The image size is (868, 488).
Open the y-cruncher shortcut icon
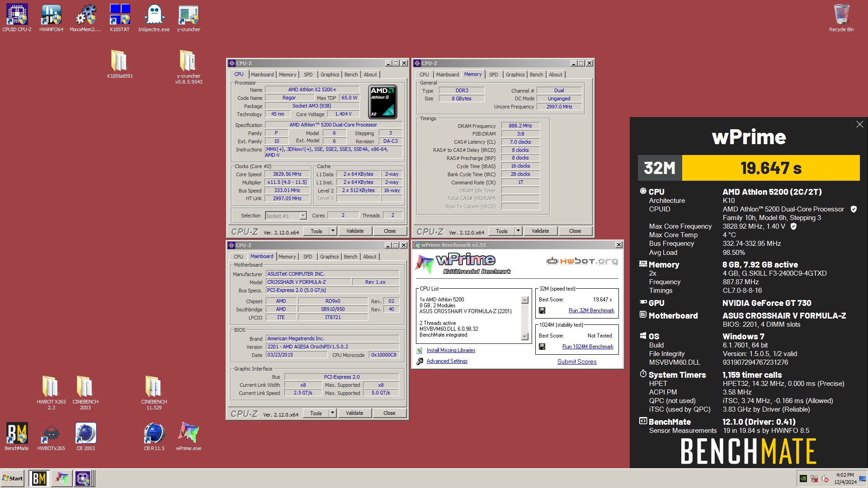tap(189, 18)
